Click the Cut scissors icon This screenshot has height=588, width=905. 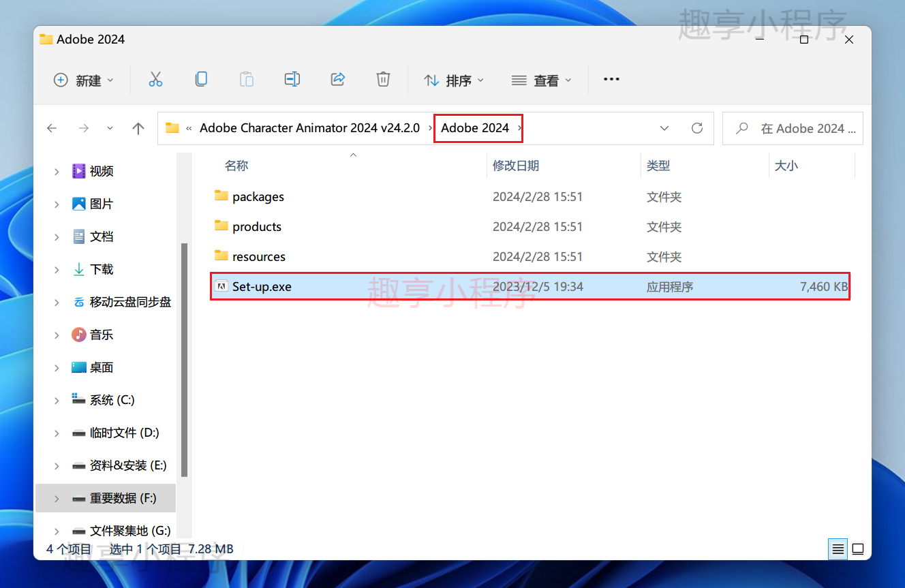tap(155, 80)
